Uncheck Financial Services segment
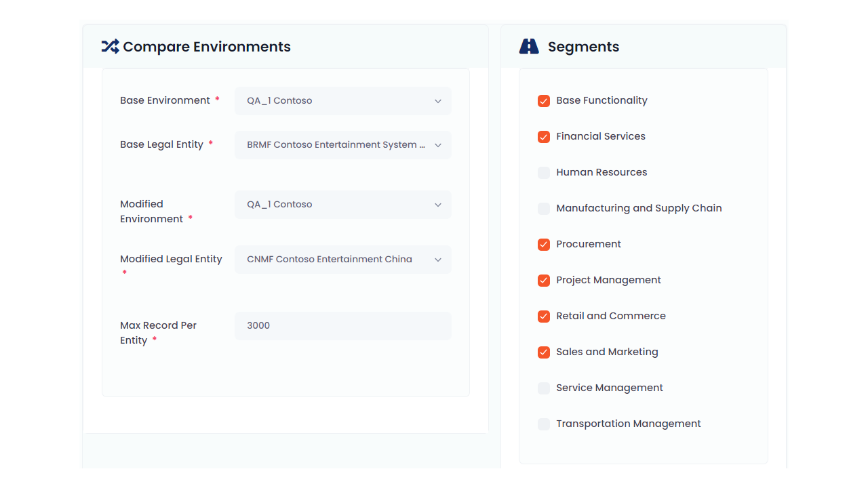 pos(544,137)
